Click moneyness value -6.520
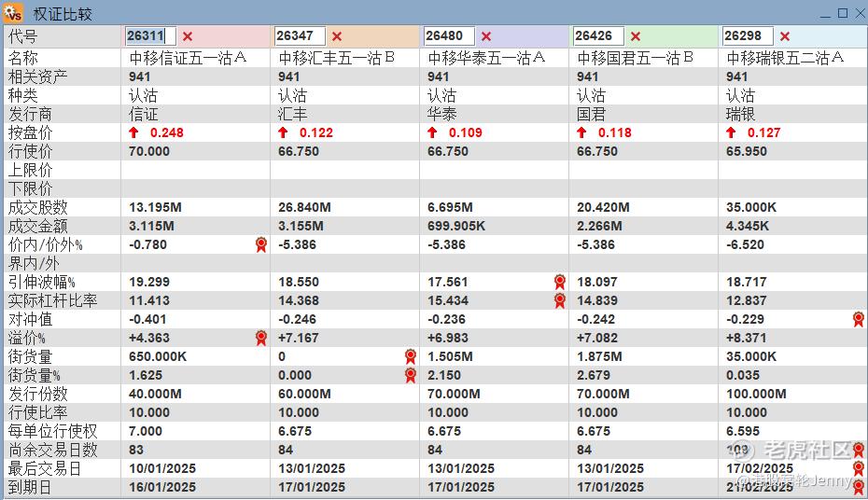The width and height of the screenshot is (868, 500). point(745,244)
